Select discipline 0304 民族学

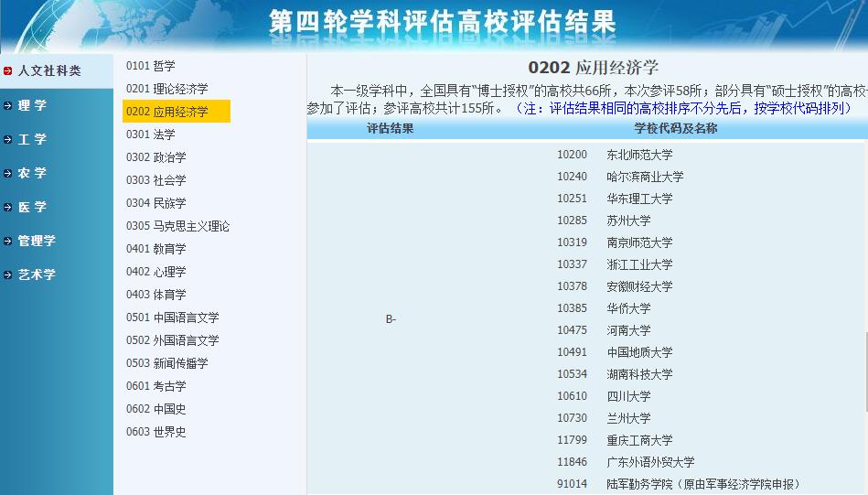pyautogui.click(x=156, y=203)
